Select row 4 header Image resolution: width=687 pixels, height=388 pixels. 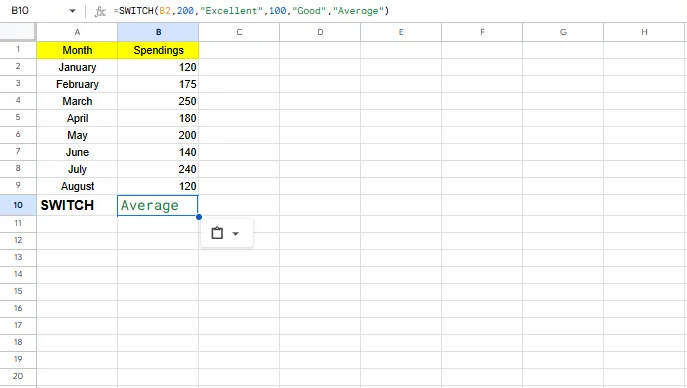pos(18,100)
